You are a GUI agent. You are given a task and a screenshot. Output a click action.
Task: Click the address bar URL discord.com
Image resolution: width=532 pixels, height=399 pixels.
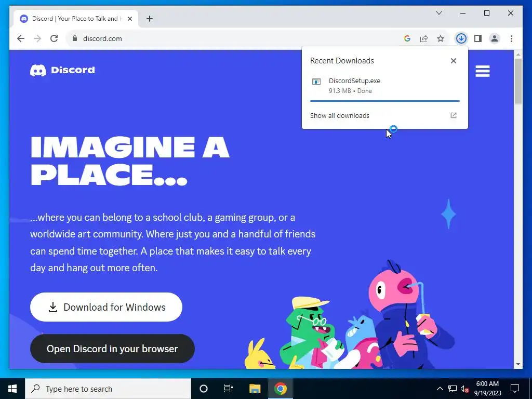102,38
